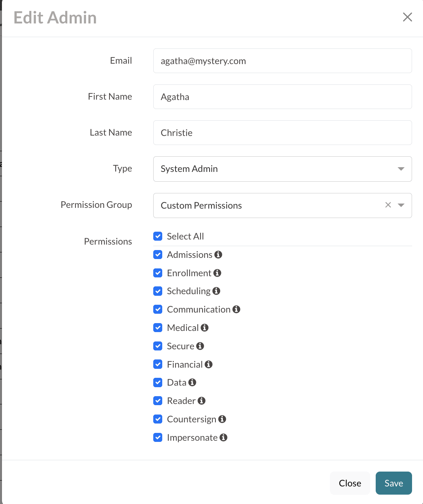Image resolution: width=423 pixels, height=504 pixels.
Task: Click the info icon beside Financial
Action: point(208,365)
